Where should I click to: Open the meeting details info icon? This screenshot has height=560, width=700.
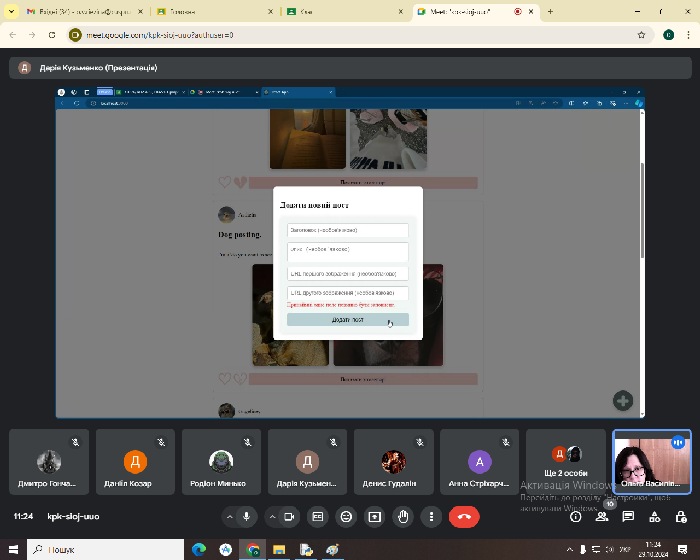575,517
